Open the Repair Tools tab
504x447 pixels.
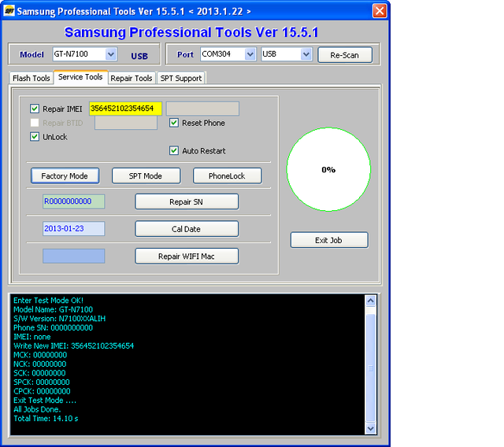tap(132, 78)
